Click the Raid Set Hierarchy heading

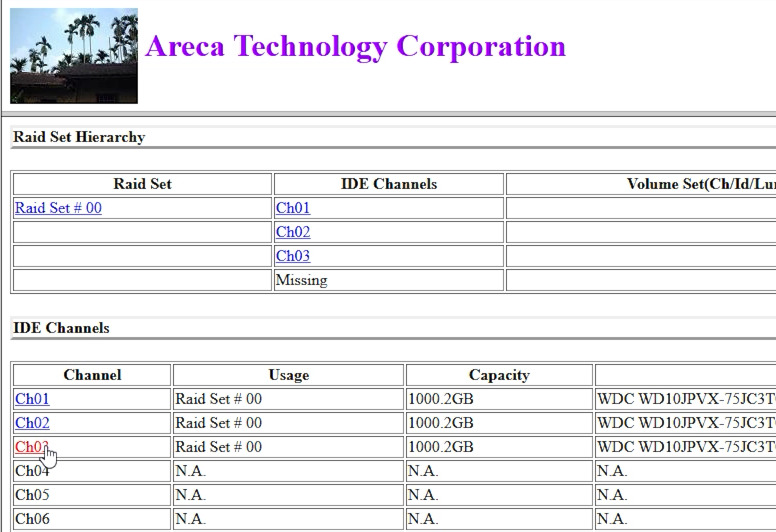79,137
